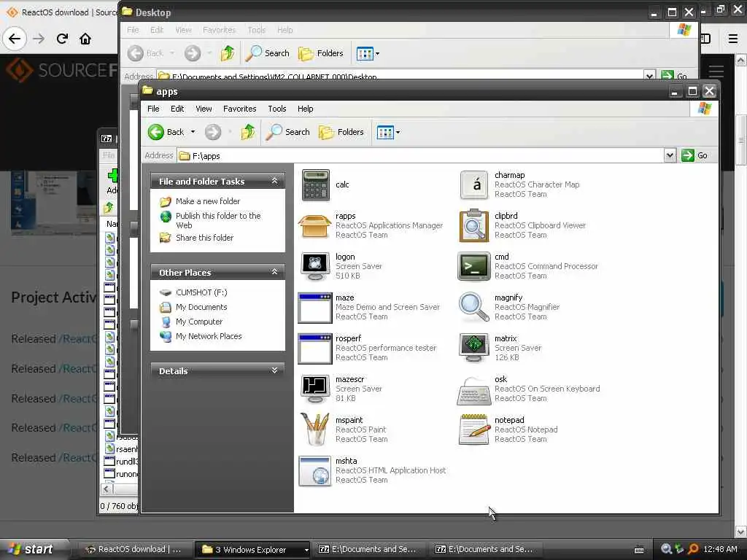The image size is (747, 560).
Task: Click Folders in Desktop window toolbar
Action: coord(321,53)
